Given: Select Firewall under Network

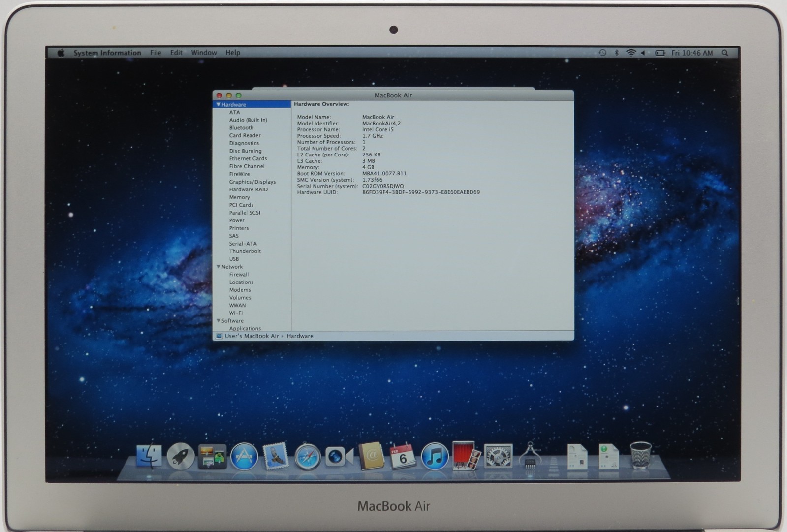Looking at the screenshot, I should pyautogui.click(x=239, y=275).
